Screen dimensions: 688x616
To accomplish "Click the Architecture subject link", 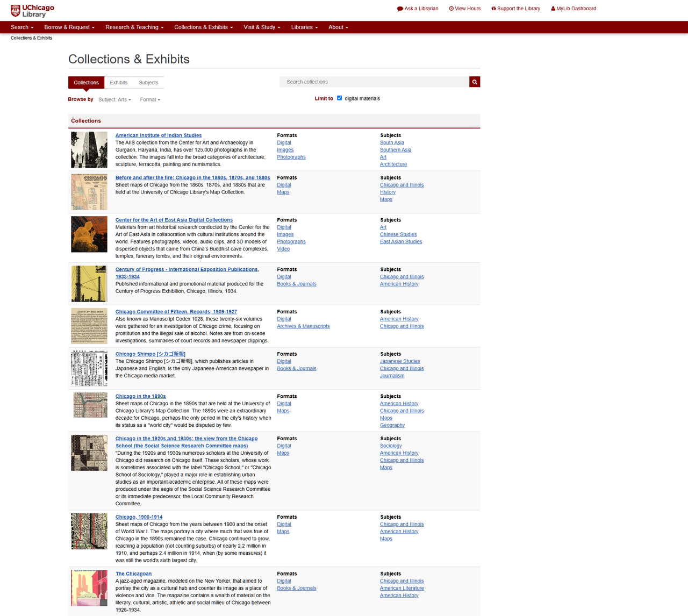I will [393, 164].
